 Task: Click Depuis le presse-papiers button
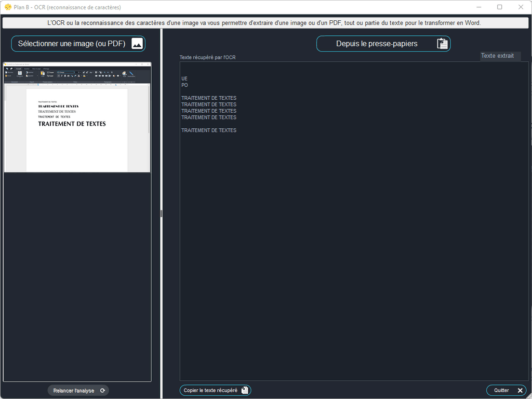coord(383,44)
